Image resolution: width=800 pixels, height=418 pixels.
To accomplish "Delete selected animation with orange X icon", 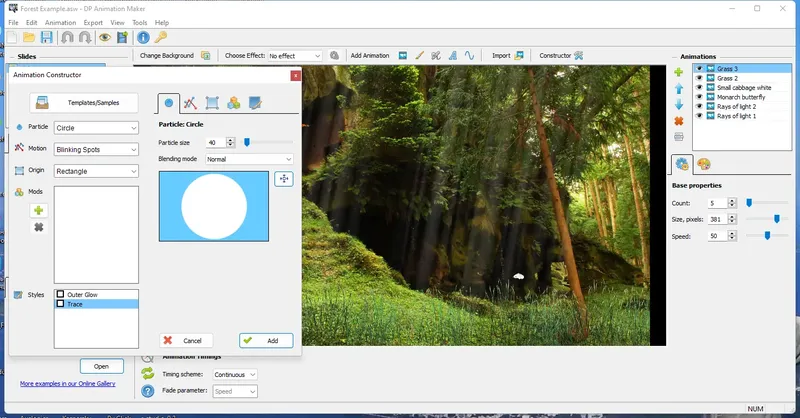I will click(679, 120).
